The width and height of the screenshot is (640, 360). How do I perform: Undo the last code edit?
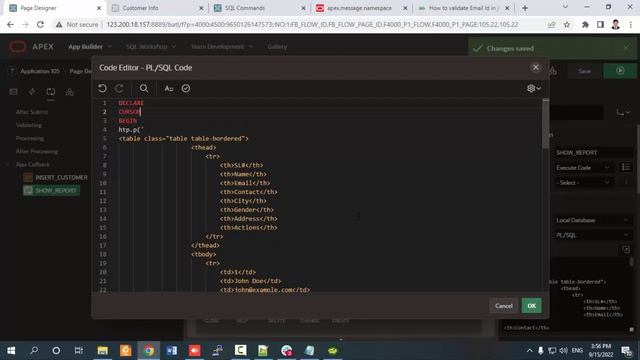pyautogui.click(x=102, y=88)
